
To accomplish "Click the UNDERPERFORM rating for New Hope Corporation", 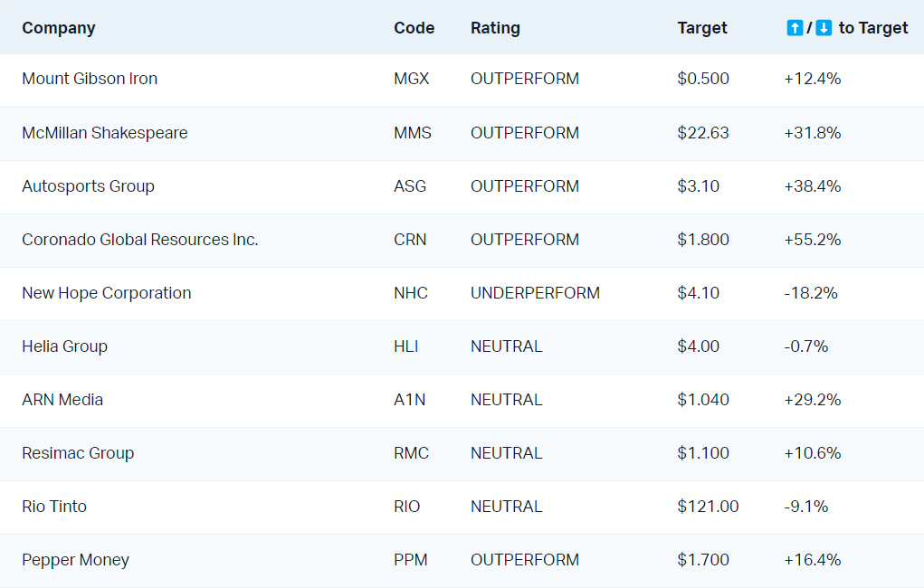I will [x=534, y=293].
